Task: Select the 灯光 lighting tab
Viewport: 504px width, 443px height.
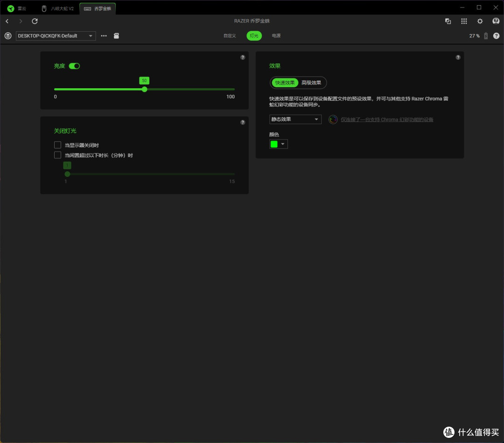Action: pyautogui.click(x=254, y=35)
